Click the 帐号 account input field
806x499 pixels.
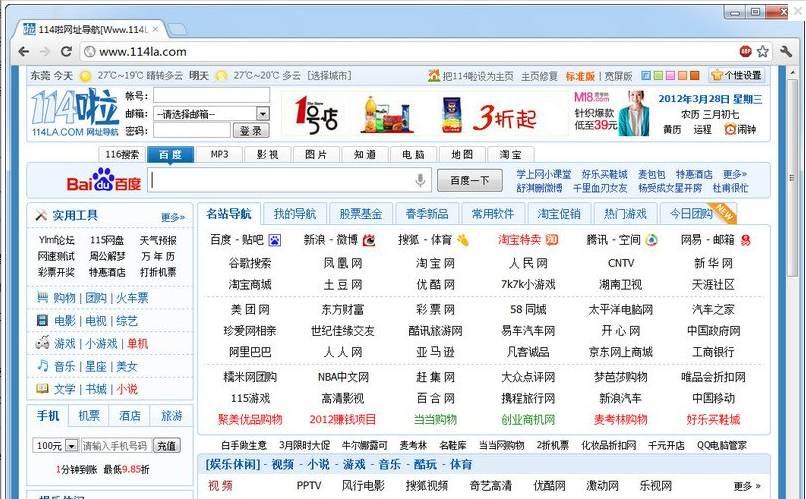tap(211, 95)
